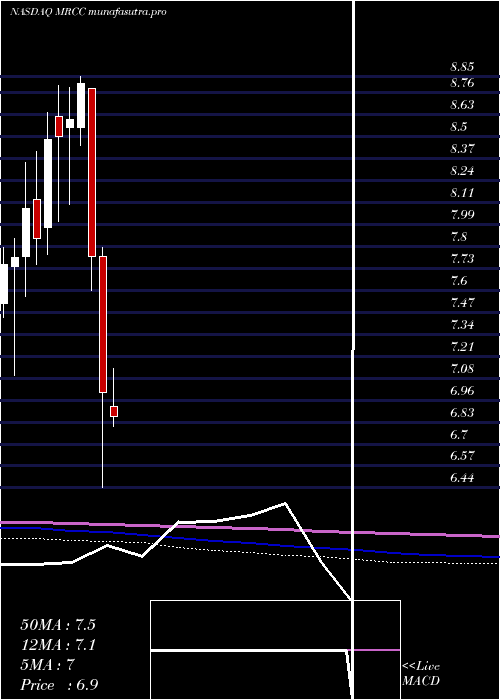Image resolution: width=500 pixels, height=700 pixels.
Task: Click the 50MA : 7.5 readout
Action: (x=58, y=625)
